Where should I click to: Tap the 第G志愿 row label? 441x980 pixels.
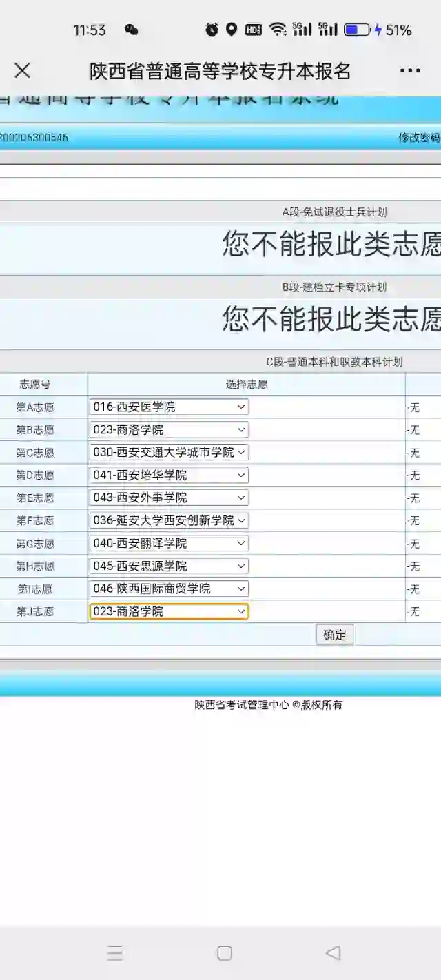[x=35, y=544]
